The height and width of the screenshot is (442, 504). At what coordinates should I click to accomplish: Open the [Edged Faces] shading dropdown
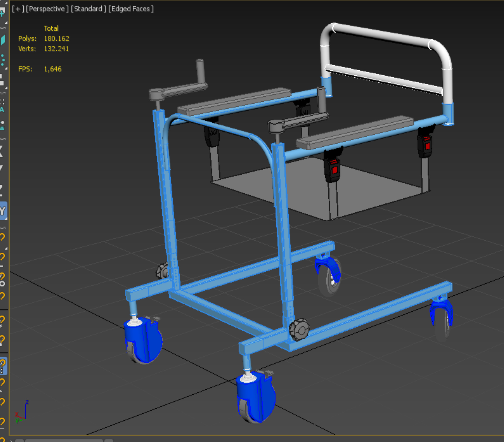pos(131,9)
